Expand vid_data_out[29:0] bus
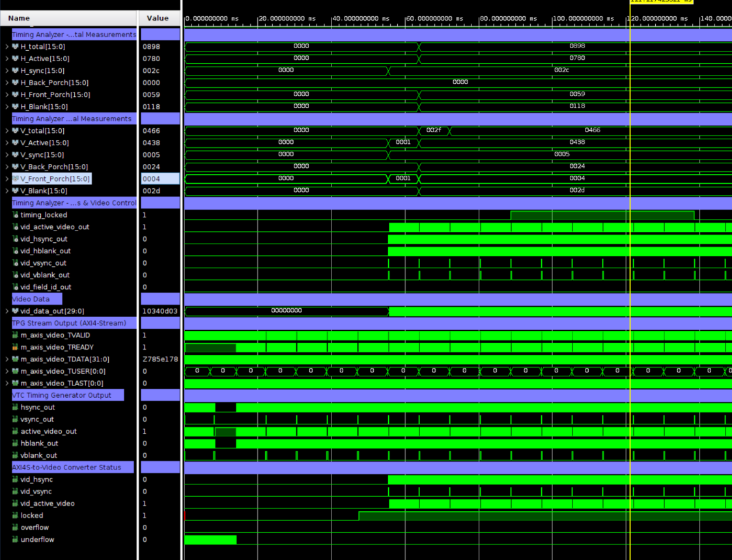Image resolution: width=732 pixels, height=560 pixels. (x=7, y=311)
